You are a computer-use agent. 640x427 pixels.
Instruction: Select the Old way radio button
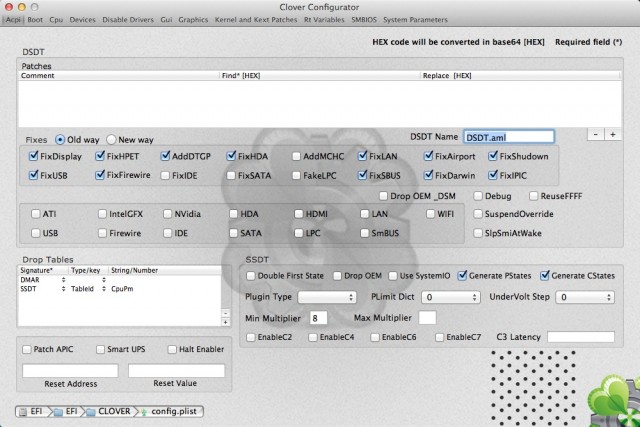point(60,140)
